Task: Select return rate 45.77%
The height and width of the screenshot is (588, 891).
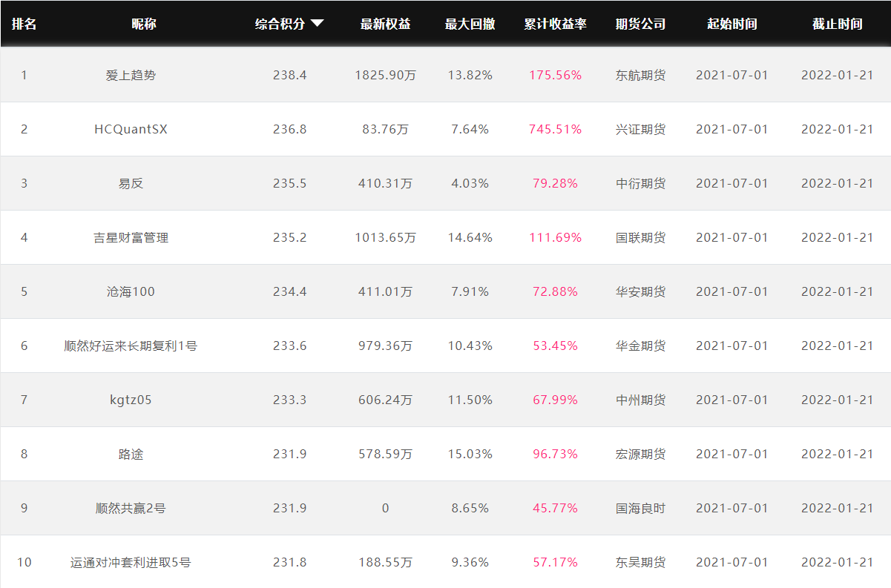Action: coord(555,508)
